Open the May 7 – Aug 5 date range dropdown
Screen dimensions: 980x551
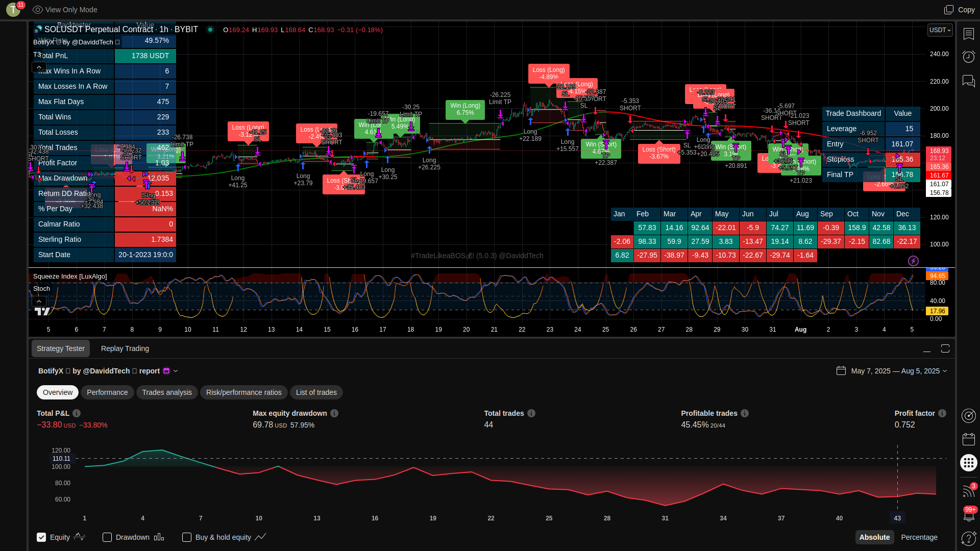[x=898, y=371]
